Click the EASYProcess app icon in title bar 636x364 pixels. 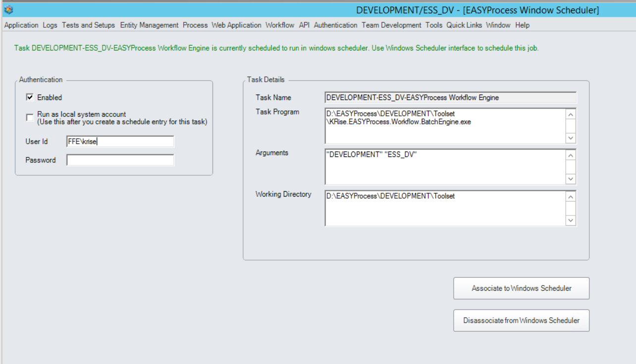[x=8, y=10]
